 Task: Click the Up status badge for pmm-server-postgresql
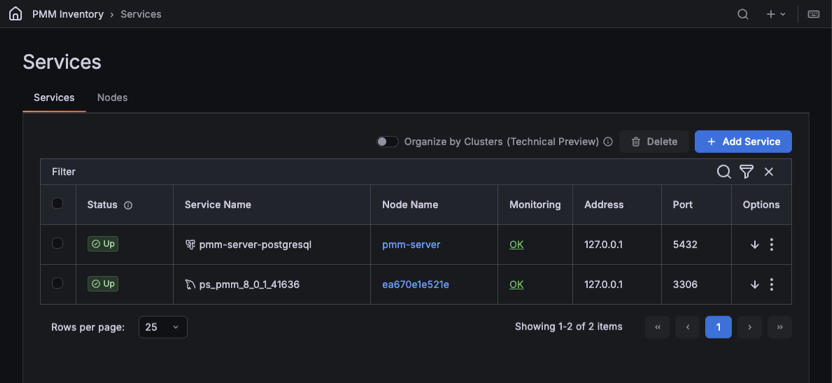103,244
